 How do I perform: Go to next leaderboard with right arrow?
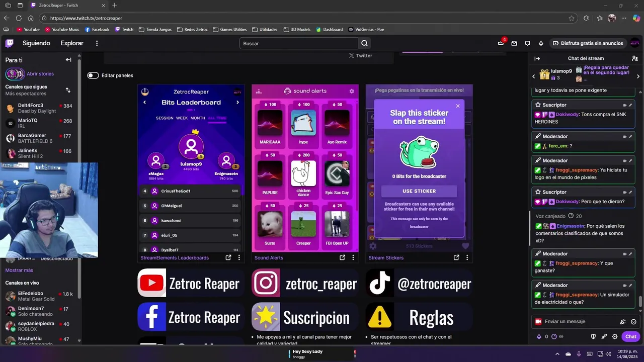pos(237,103)
